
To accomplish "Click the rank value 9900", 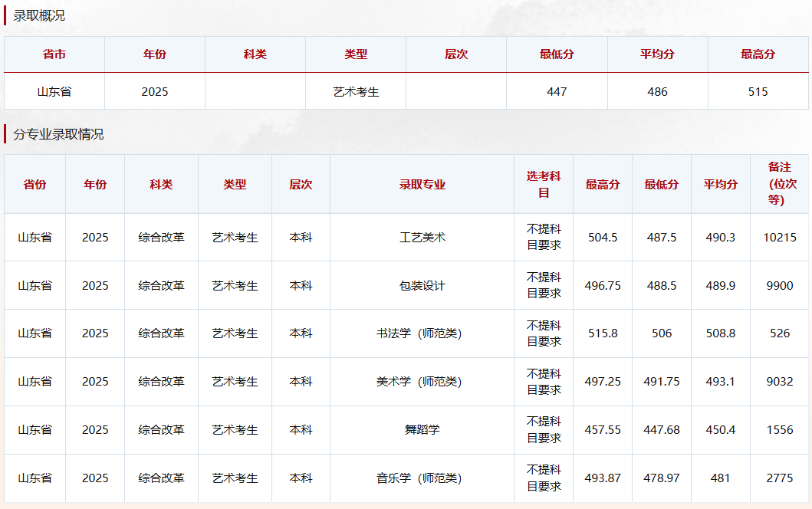I will click(x=780, y=286).
